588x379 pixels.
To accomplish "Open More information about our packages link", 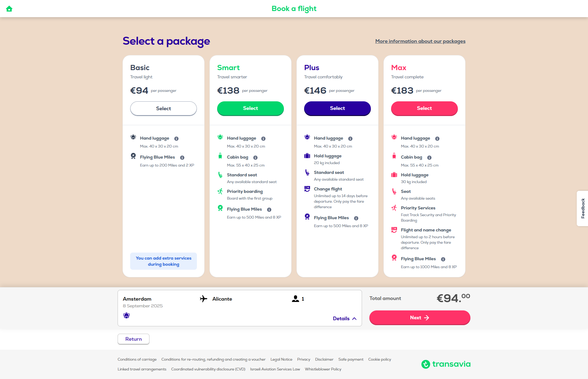I will (420, 41).
